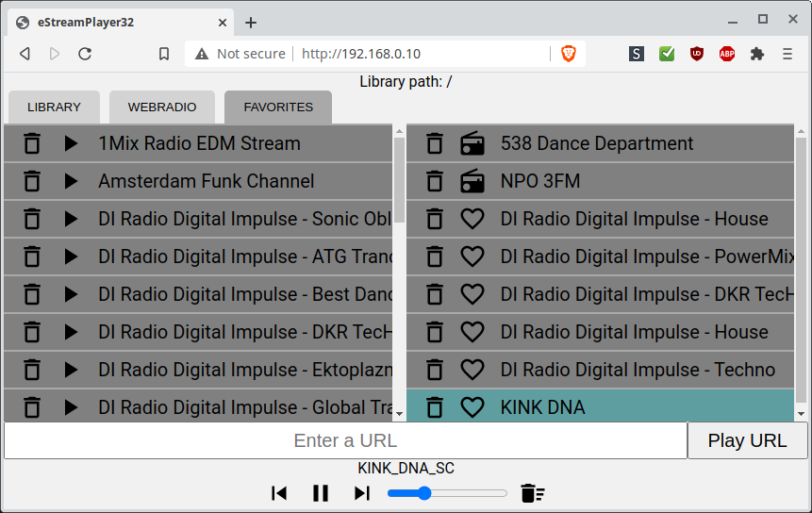Clear the whole playlist
Screen dimensions: 812x513
tap(532, 493)
